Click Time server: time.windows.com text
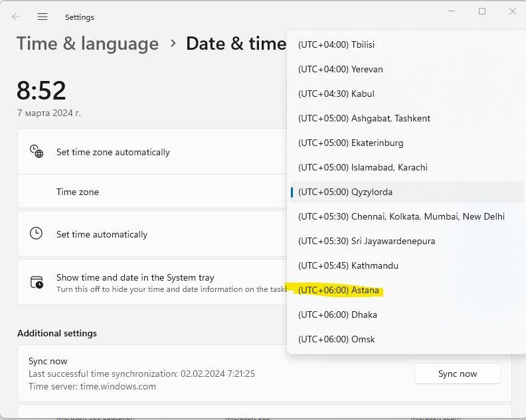The image size is (526, 420). pyautogui.click(x=92, y=386)
